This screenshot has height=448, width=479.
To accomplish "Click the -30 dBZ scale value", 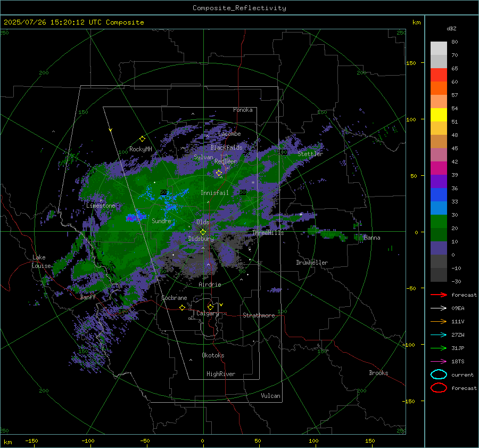I will coord(456,281).
